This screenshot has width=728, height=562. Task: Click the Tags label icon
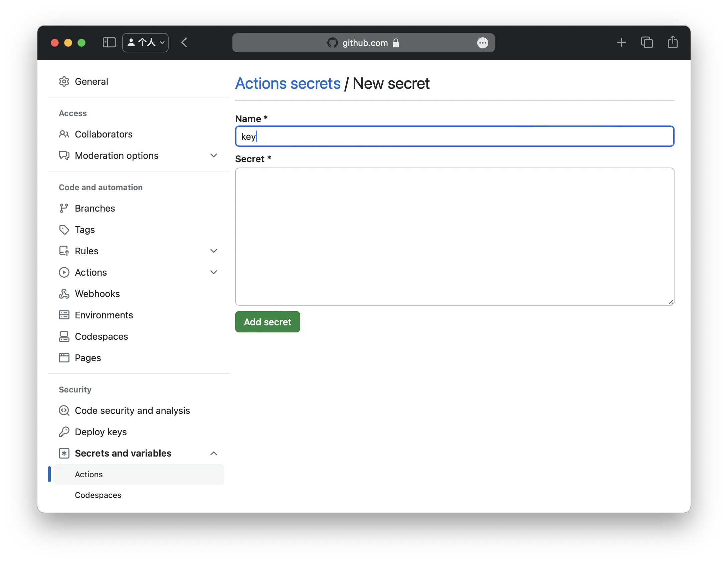coord(64,230)
